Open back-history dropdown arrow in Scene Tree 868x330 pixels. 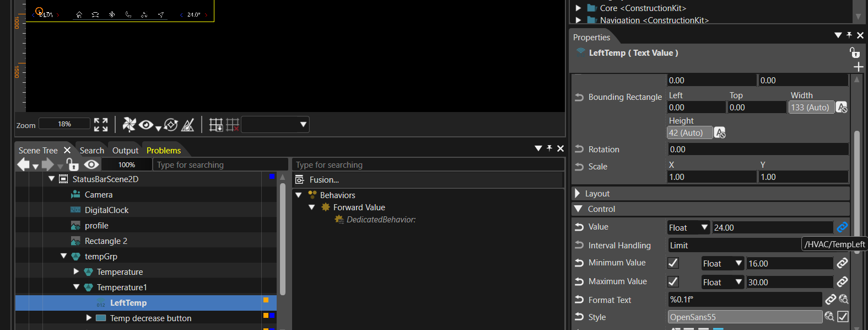(35, 167)
